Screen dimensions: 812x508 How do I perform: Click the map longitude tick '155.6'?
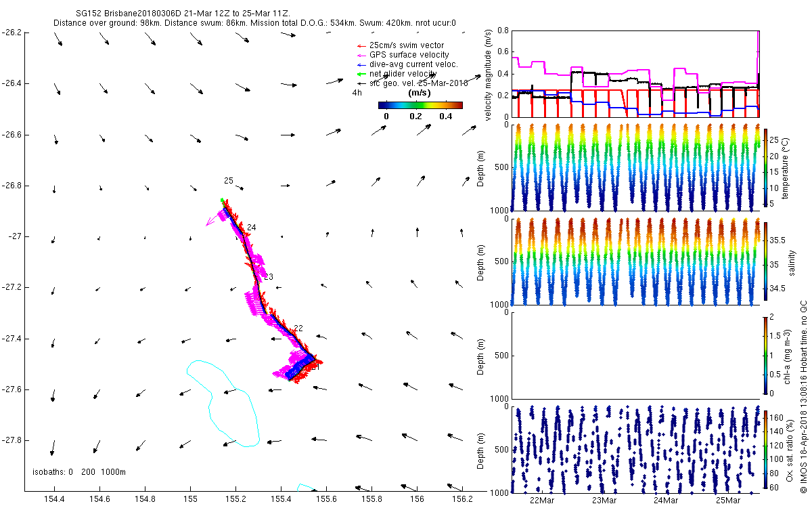click(x=326, y=499)
